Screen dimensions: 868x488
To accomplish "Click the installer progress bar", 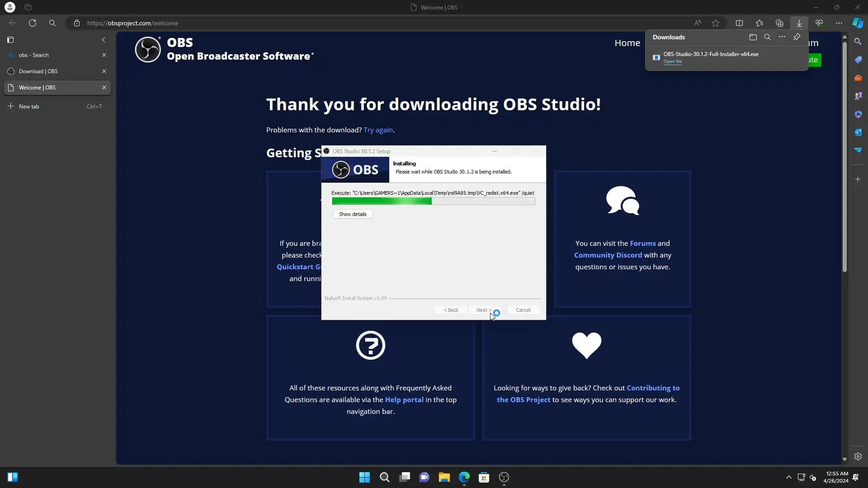I will (433, 202).
